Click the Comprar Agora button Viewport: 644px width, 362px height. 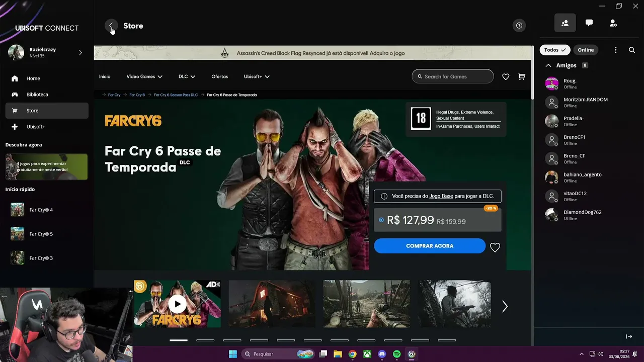pos(430,246)
